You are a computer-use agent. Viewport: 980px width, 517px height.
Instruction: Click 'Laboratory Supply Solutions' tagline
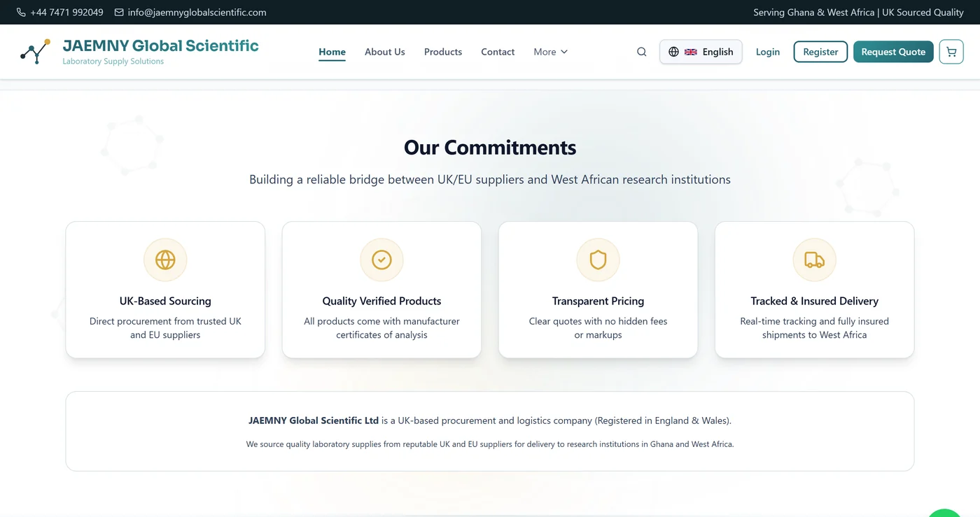pyautogui.click(x=113, y=62)
